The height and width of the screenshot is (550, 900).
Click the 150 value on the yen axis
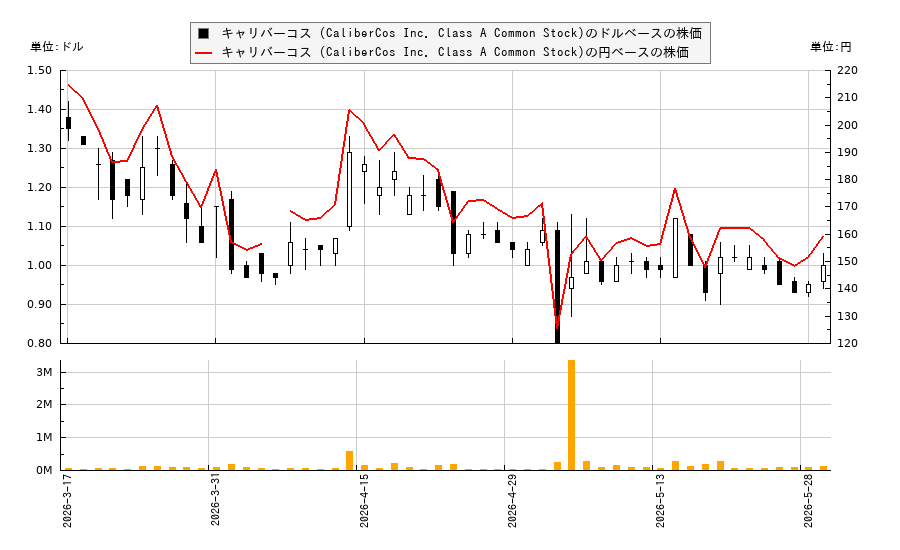click(x=848, y=261)
